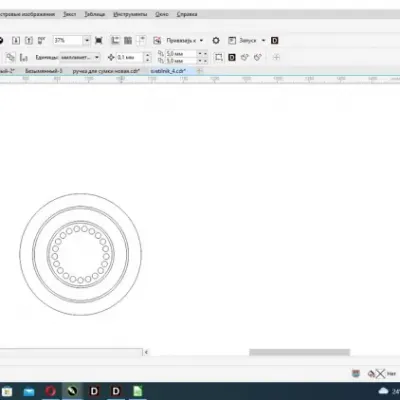The image size is (400, 400).
Task: Open the Справка menu
Action: pos(187,14)
